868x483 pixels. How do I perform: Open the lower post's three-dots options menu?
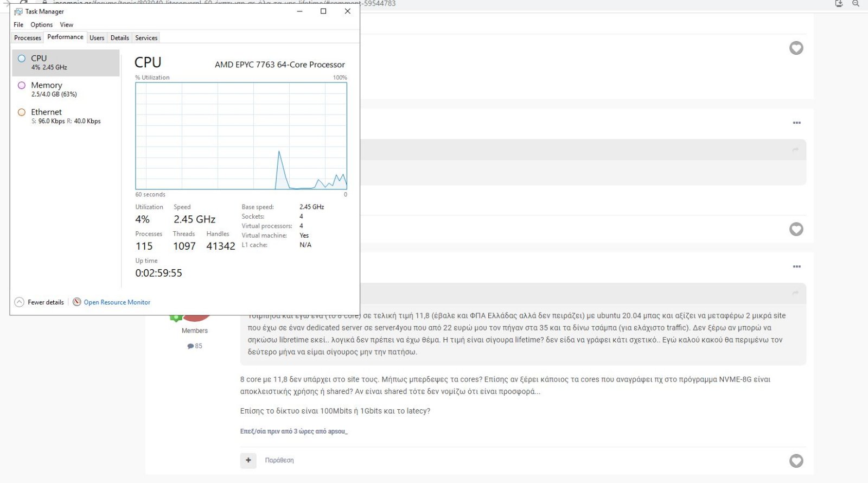tap(797, 266)
